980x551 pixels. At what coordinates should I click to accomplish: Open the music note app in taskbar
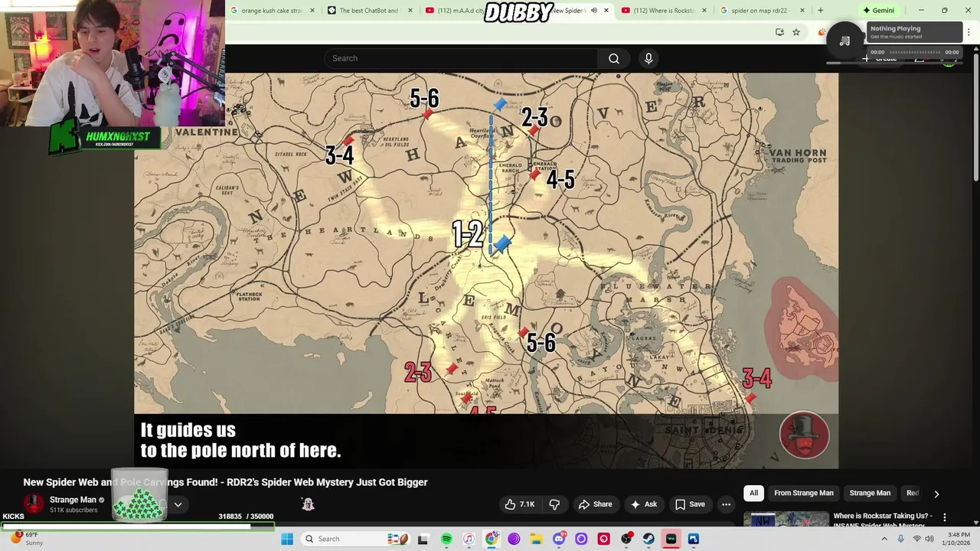click(469, 539)
